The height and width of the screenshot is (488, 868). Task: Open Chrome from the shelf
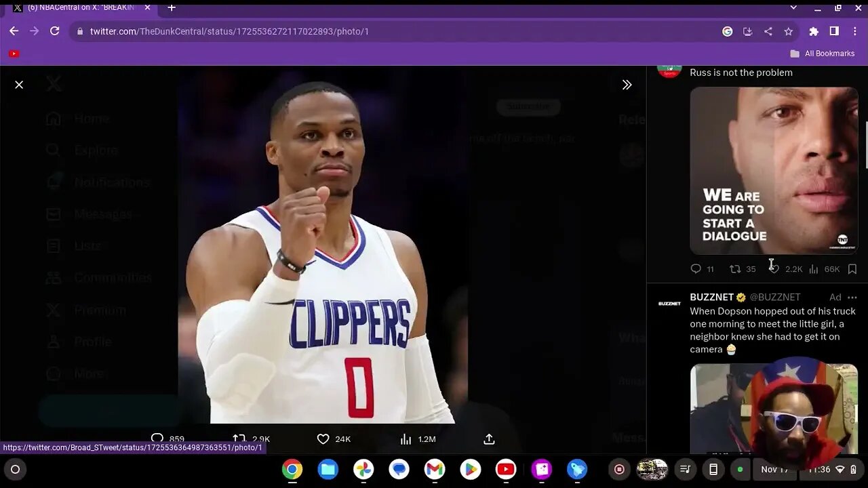point(292,469)
